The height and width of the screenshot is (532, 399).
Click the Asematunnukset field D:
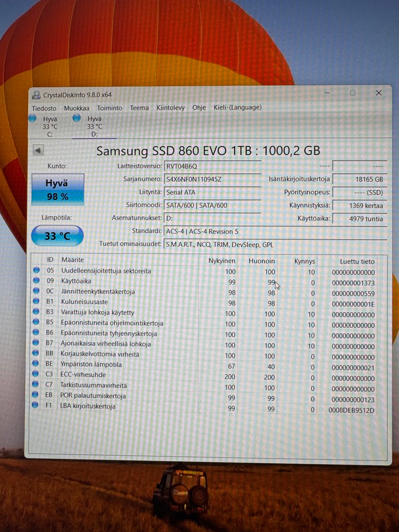pos(212,218)
